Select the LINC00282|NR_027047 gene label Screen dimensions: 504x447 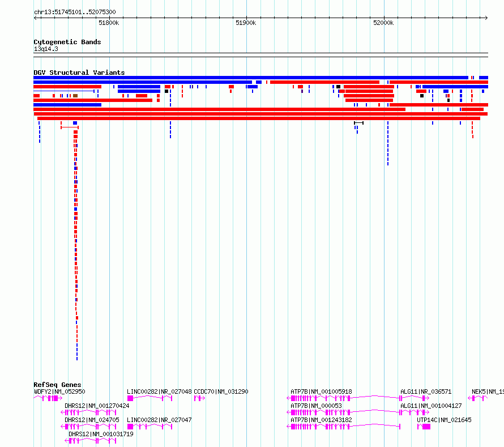[160, 420]
